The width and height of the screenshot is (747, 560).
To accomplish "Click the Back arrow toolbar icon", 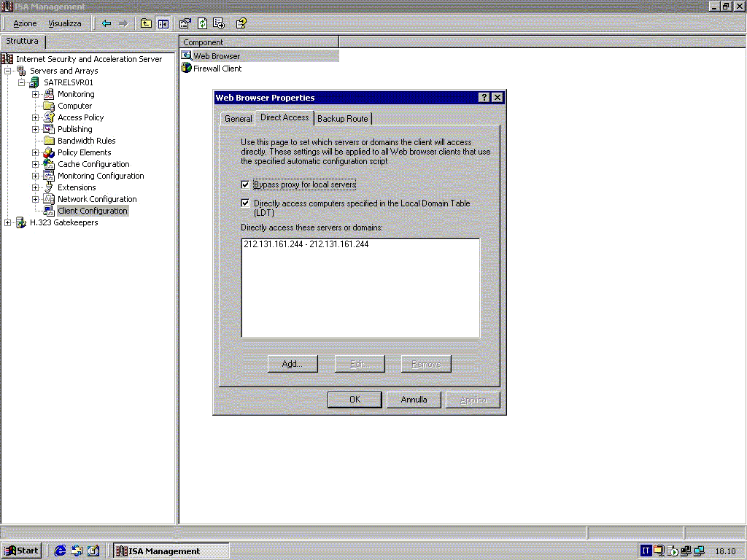I will tap(107, 23).
